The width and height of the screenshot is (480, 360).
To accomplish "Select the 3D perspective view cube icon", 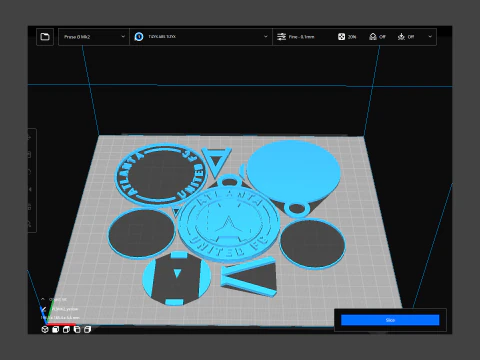I will click(45, 329).
